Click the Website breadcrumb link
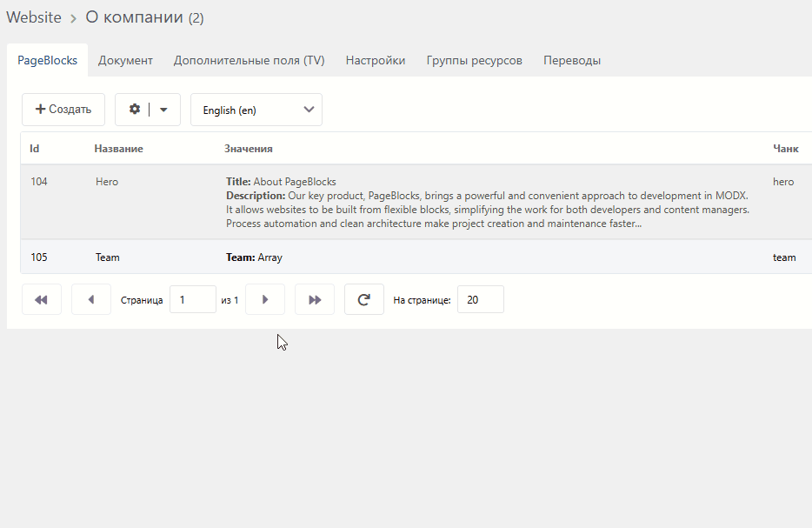The height and width of the screenshot is (528, 812). [34, 17]
